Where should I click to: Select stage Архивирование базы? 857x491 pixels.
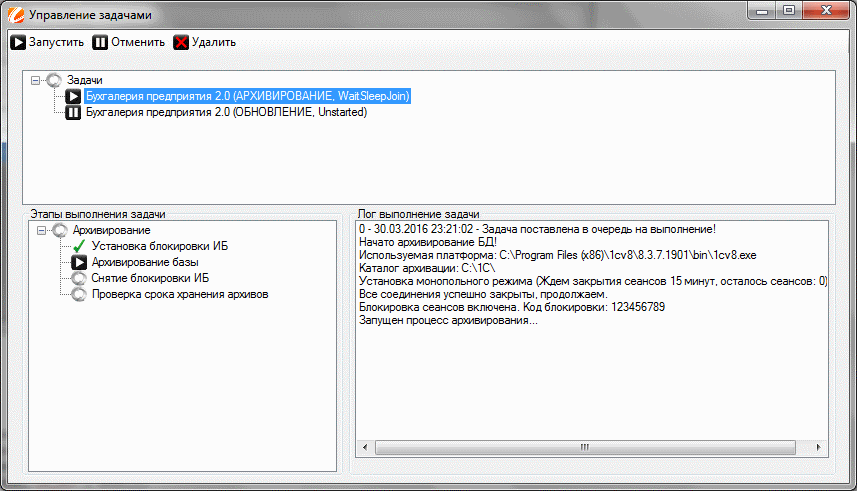[x=145, y=262]
